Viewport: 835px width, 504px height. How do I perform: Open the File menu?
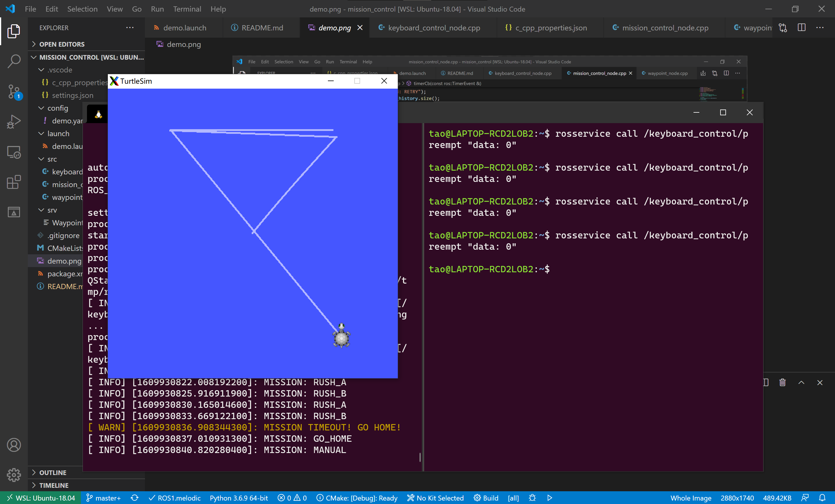(30, 9)
